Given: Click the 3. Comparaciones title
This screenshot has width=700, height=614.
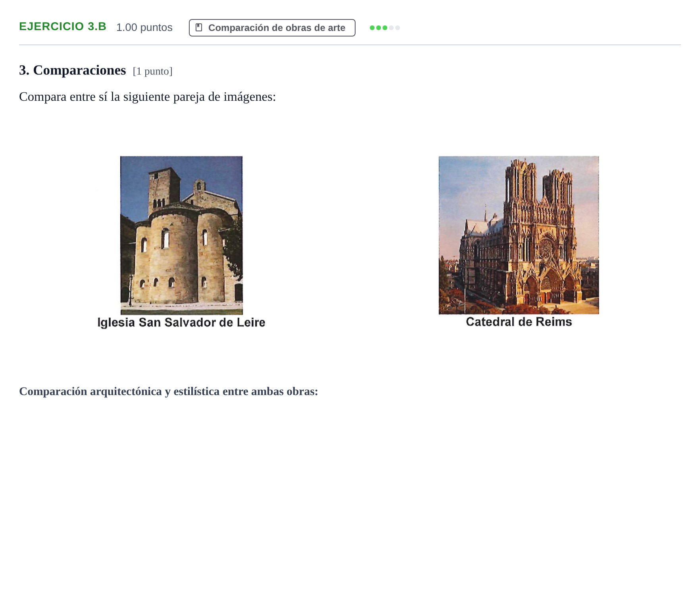Looking at the screenshot, I should point(73,70).
